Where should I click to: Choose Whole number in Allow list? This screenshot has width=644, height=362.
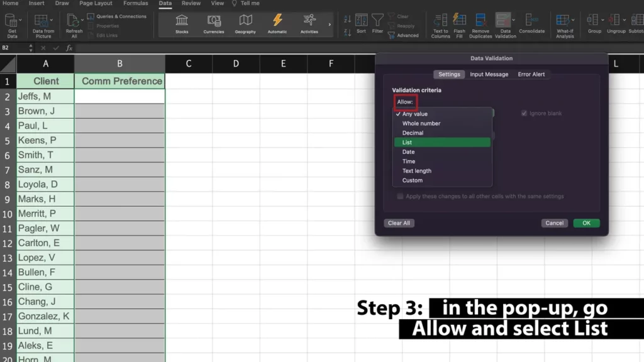tap(442, 123)
